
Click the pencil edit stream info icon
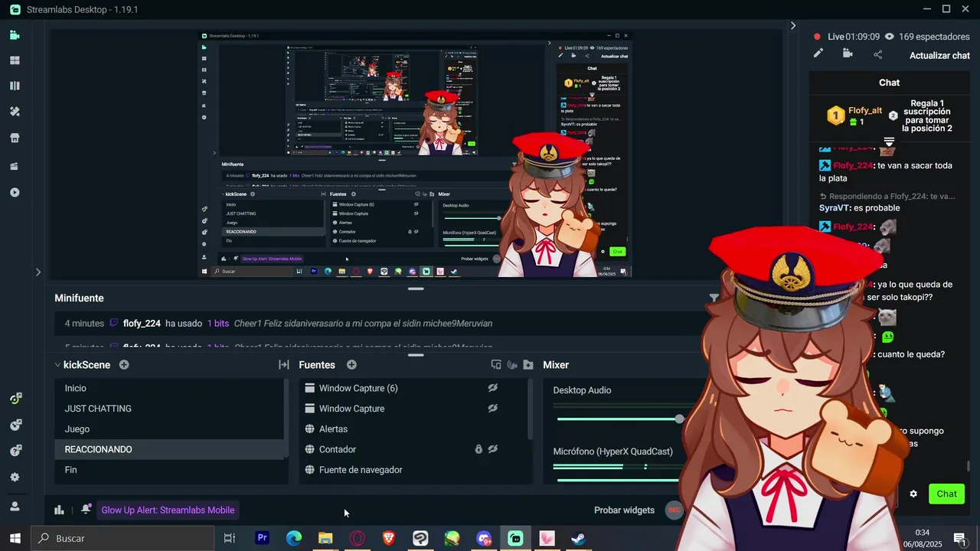click(x=818, y=54)
